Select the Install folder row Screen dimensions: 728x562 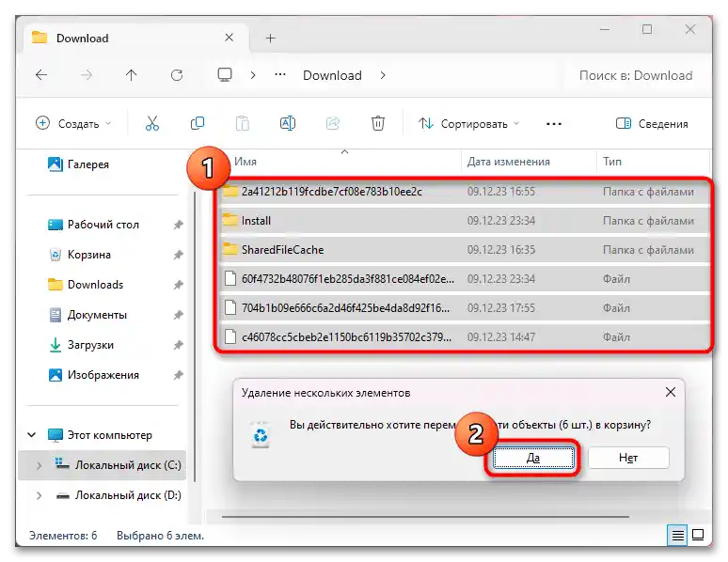tap(465, 221)
